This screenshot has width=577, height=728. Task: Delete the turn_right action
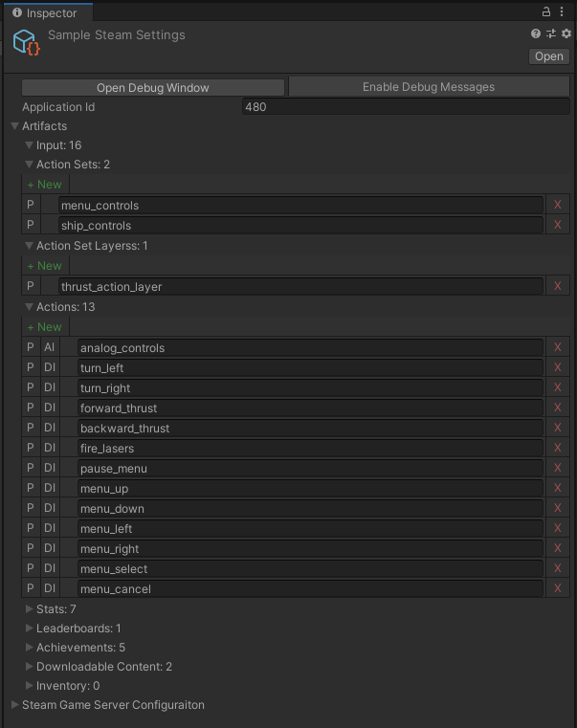pyautogui.click(x=558, y=387)
